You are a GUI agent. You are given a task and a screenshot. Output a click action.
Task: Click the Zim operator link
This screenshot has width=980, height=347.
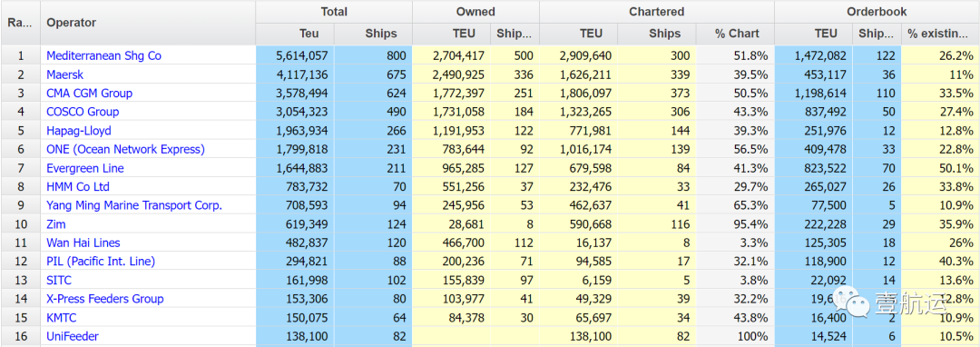click(55, 223)
